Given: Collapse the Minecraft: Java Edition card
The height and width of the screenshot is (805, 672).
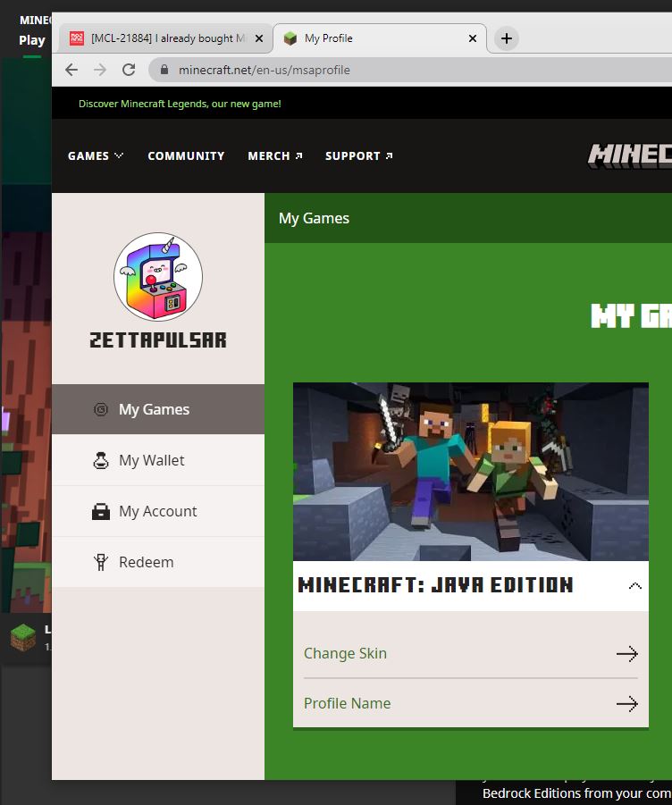Looking at the screenshot, I should (x=635, y=586).
